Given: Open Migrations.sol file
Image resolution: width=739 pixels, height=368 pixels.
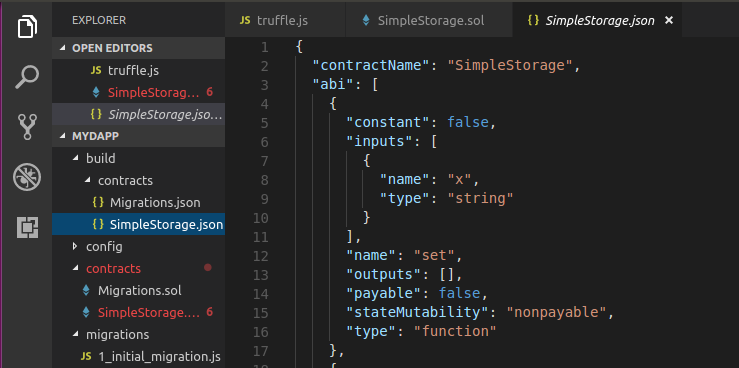Looking at the screenshot, I should (x=138, y=290).
